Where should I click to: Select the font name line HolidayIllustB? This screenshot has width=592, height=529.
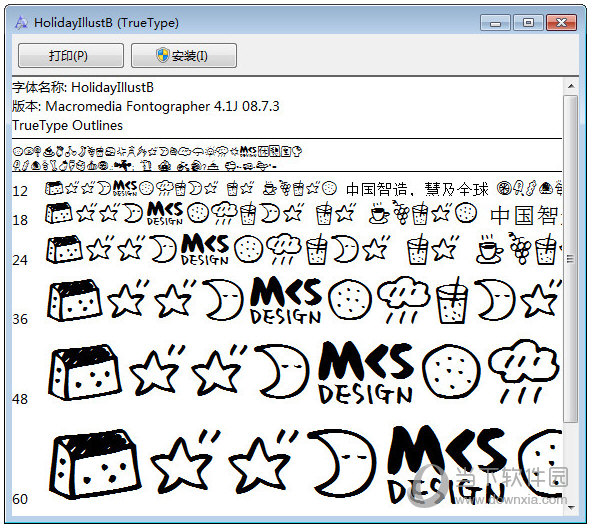click(83, 88)
